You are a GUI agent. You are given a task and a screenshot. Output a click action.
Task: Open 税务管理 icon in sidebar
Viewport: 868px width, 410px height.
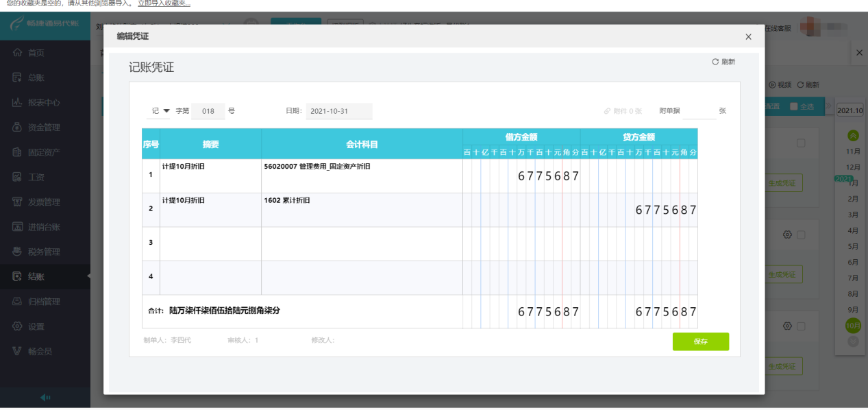[18, 252]
